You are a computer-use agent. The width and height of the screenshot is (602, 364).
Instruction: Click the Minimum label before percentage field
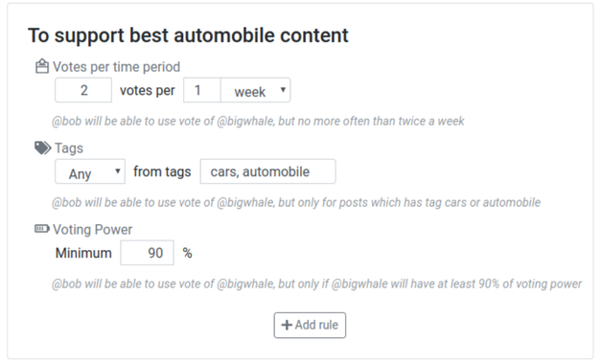(83, 253)
